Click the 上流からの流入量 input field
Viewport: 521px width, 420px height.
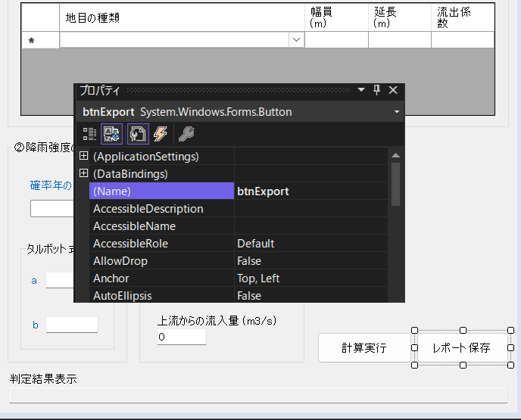click(181, 337)
